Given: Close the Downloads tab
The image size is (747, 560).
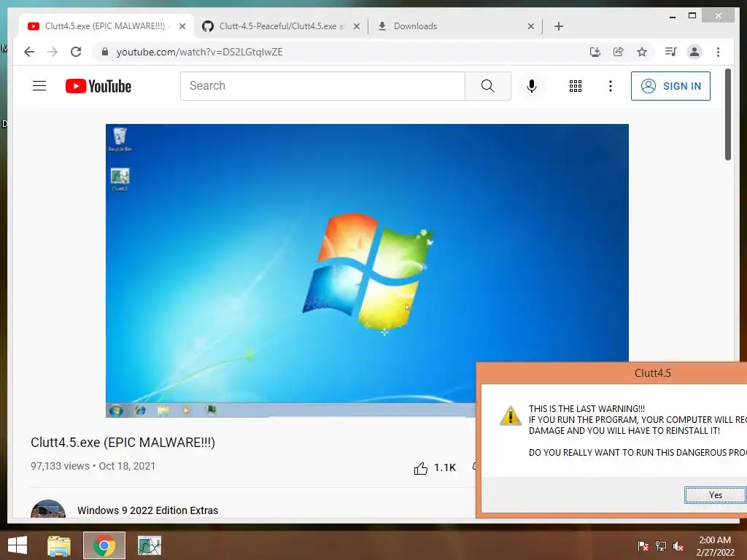Looking at the screenshot, I should [x=531, y=26].
